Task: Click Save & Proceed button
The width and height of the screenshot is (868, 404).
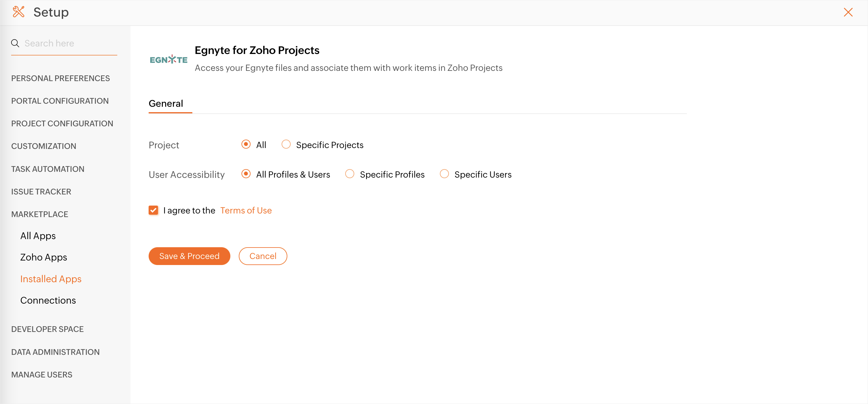Action: [189, 256]
